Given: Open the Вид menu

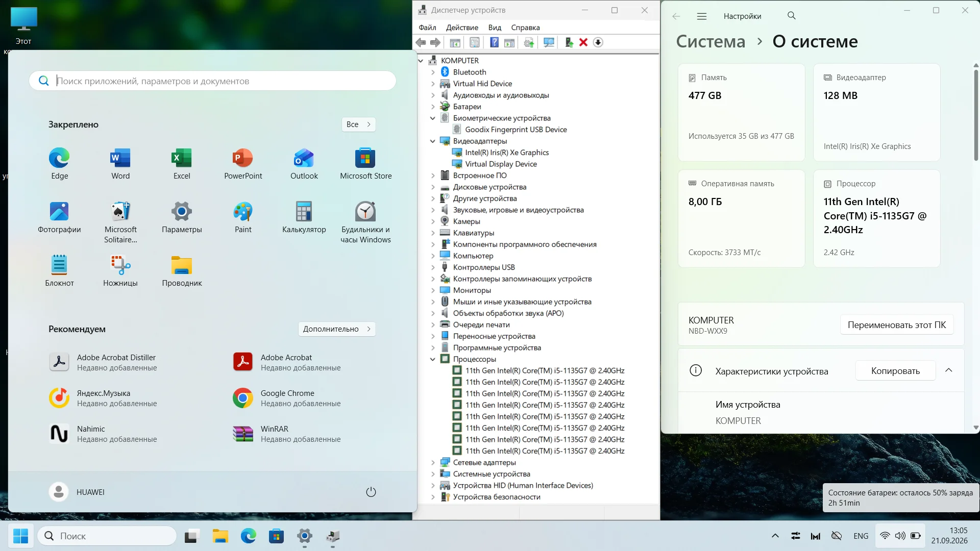Looking at the screenshot, I should (x=495, y=28).
